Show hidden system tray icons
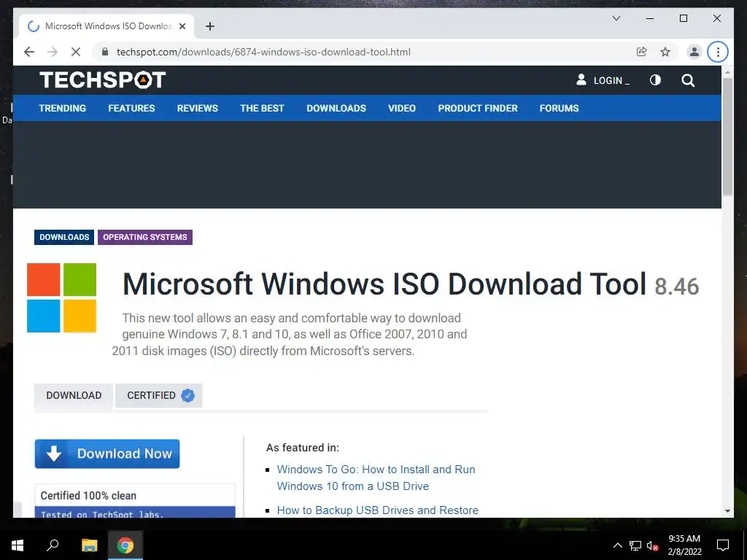The height and width of the screenshot is (560, 747). pyautogui.click(x=617, y=545)
